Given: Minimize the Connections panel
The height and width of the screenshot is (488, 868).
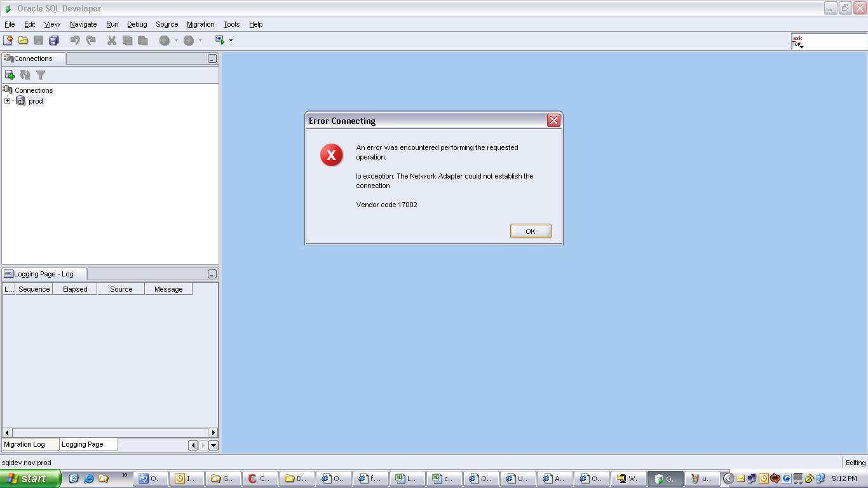Looking at the screenshot, I should (212, 58).
